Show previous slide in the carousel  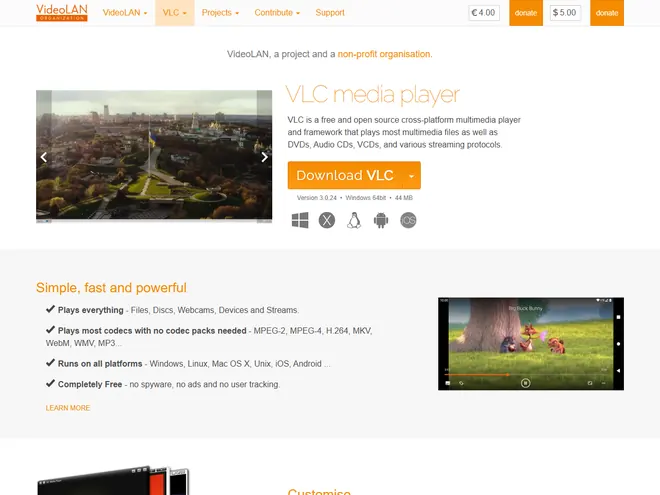pyautogui.click(x=44, y=157)
